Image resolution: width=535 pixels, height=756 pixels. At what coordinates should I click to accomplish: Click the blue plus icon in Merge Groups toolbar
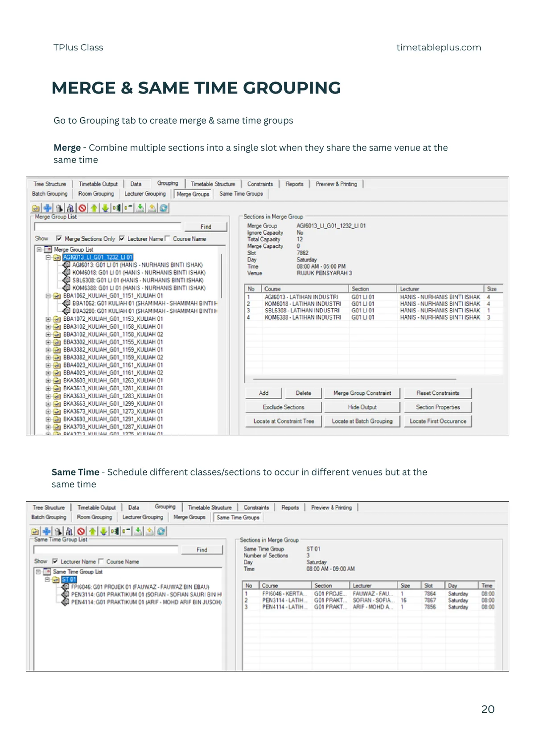click(47, 208)
